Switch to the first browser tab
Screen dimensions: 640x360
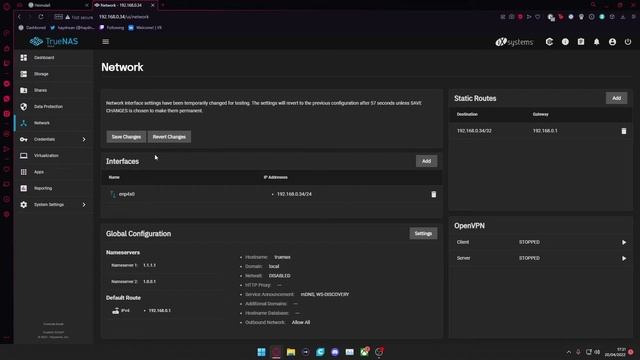(x=57, y=5)
